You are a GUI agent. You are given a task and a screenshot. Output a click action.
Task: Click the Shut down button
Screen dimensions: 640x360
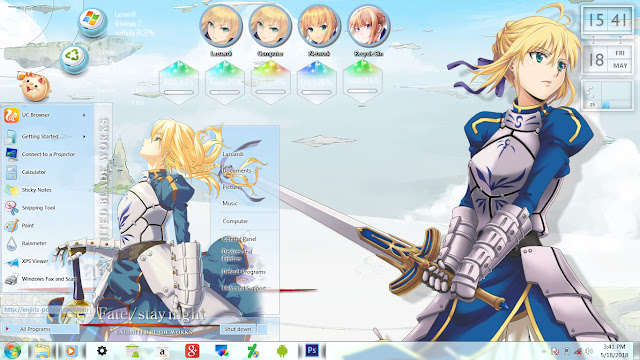click(238, 329)
